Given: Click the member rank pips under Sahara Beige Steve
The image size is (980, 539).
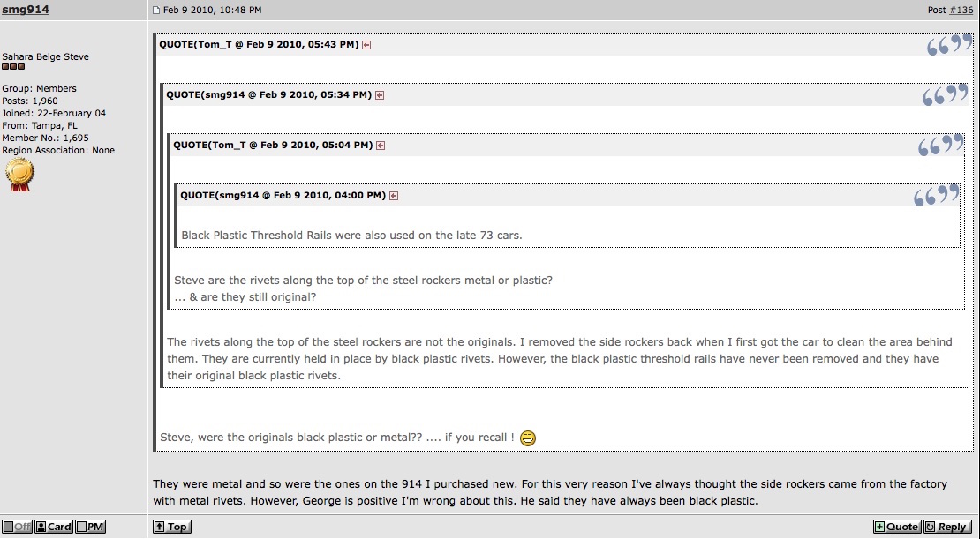Looking at the screenshot, I should pos(13,66).
